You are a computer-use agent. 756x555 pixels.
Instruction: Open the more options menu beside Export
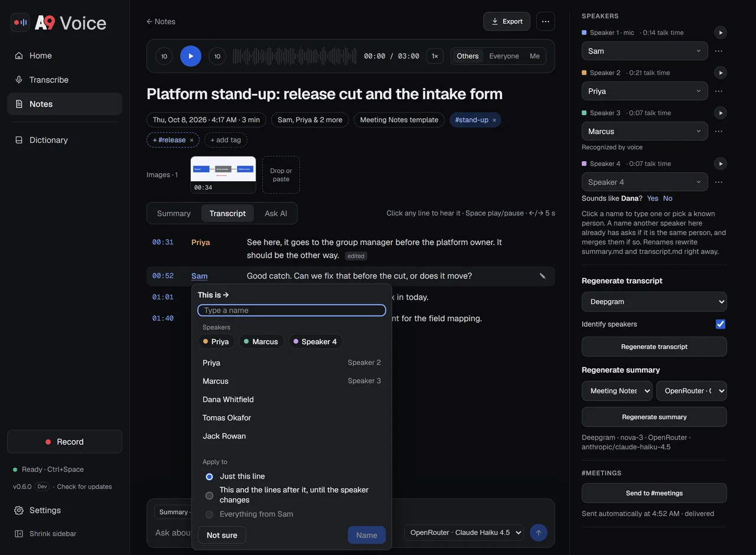click(x=546, y=21)
